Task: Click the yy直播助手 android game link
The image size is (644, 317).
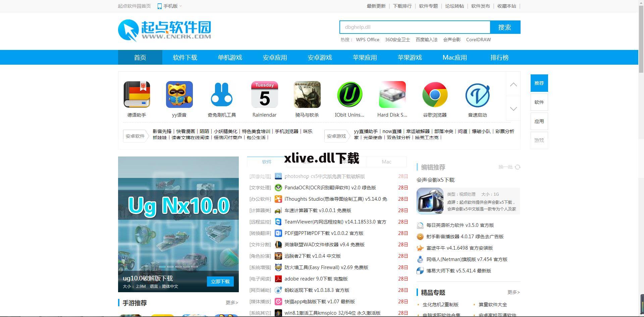Action: [x=366, y=131]
